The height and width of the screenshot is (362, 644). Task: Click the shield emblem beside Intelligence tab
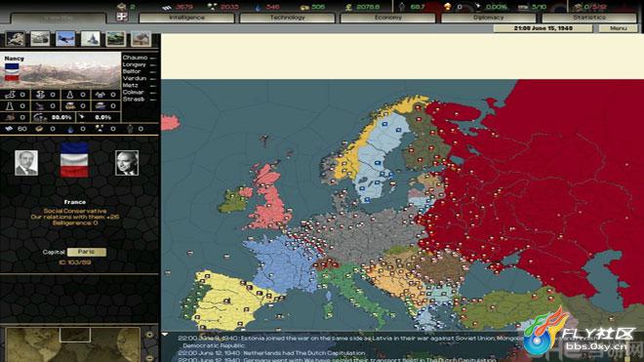coord(122,17)
